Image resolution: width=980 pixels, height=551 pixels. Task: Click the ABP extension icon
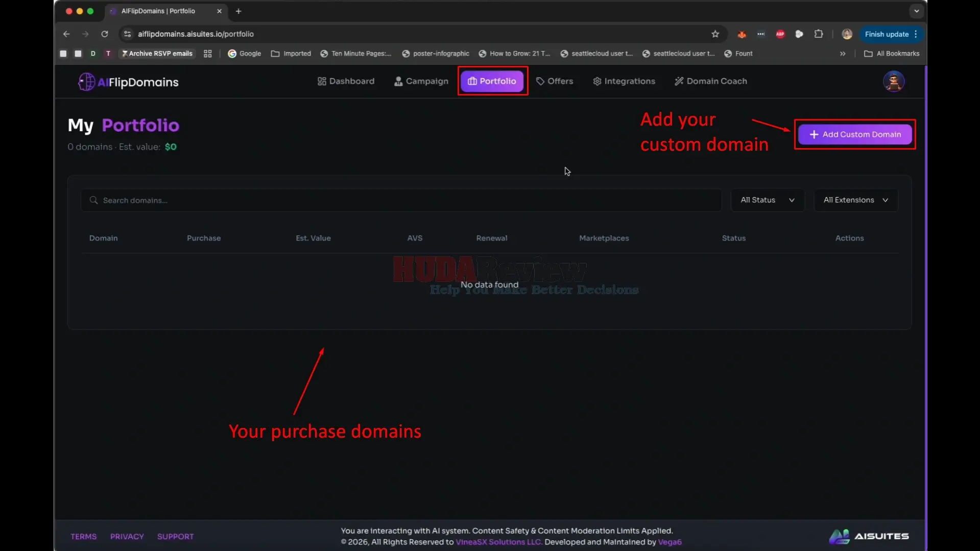click(x=780, y=34)
